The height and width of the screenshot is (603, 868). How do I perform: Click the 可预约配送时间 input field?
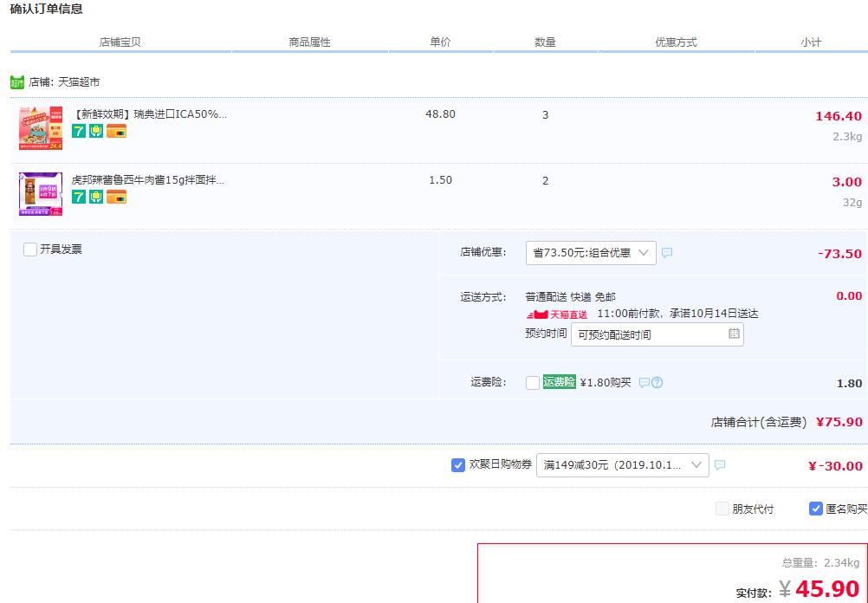coord(657,334)
